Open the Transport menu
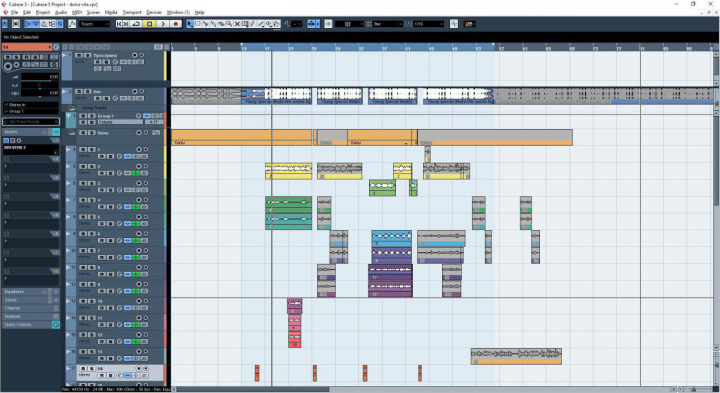 coord(132,12)
